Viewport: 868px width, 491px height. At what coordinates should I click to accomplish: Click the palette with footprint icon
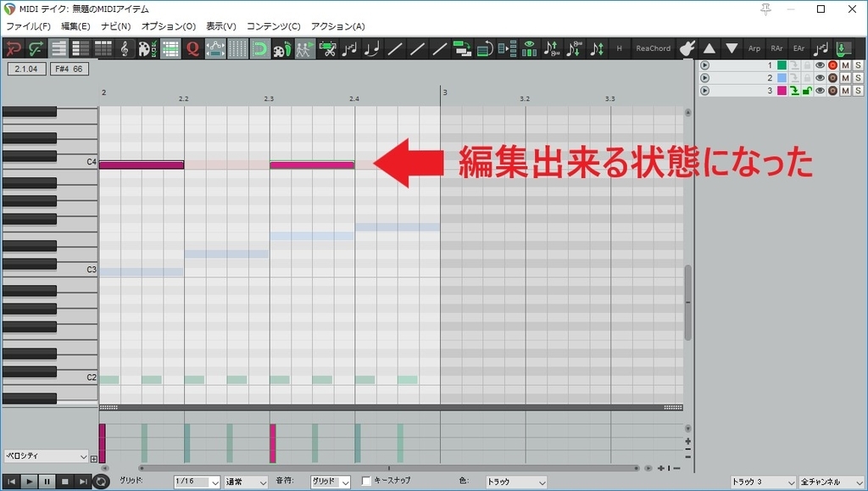point(282,48)
